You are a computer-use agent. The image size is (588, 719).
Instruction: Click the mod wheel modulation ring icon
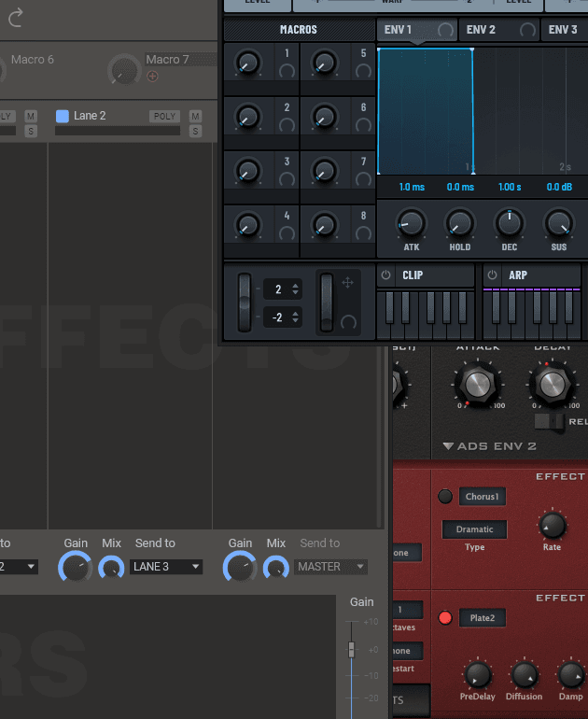click(x=348, y=322)
